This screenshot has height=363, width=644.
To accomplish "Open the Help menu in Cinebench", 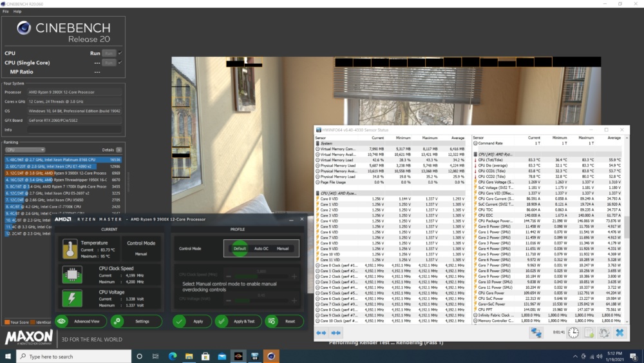I will [17, 12].
